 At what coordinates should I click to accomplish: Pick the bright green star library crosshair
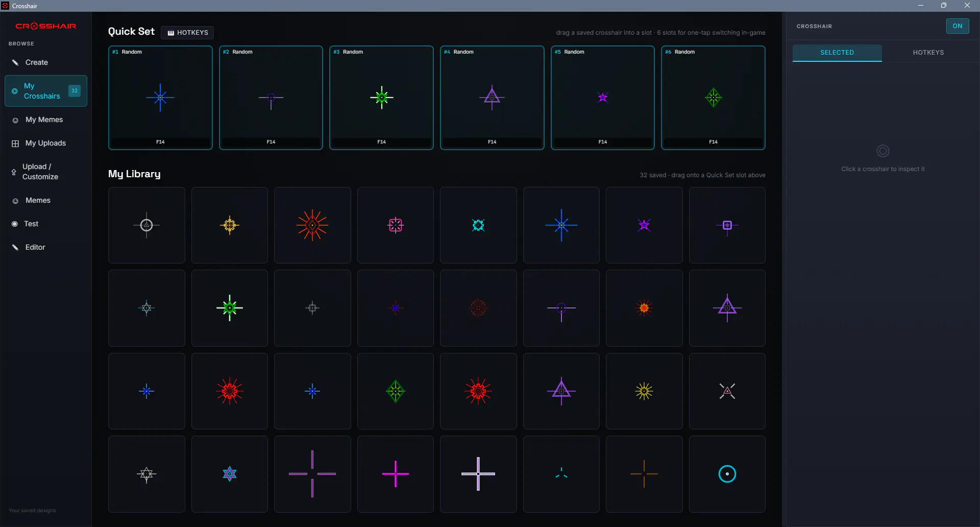[230, 308]
